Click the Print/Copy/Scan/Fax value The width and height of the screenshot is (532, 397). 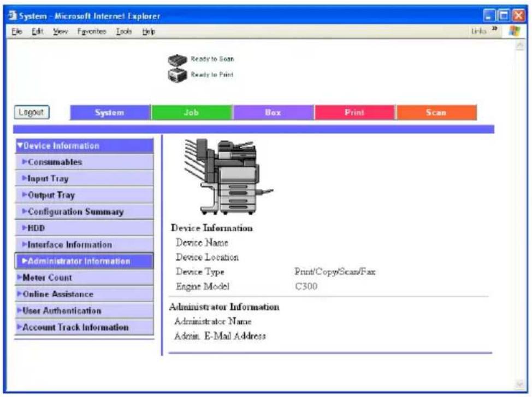coord(335,272)
